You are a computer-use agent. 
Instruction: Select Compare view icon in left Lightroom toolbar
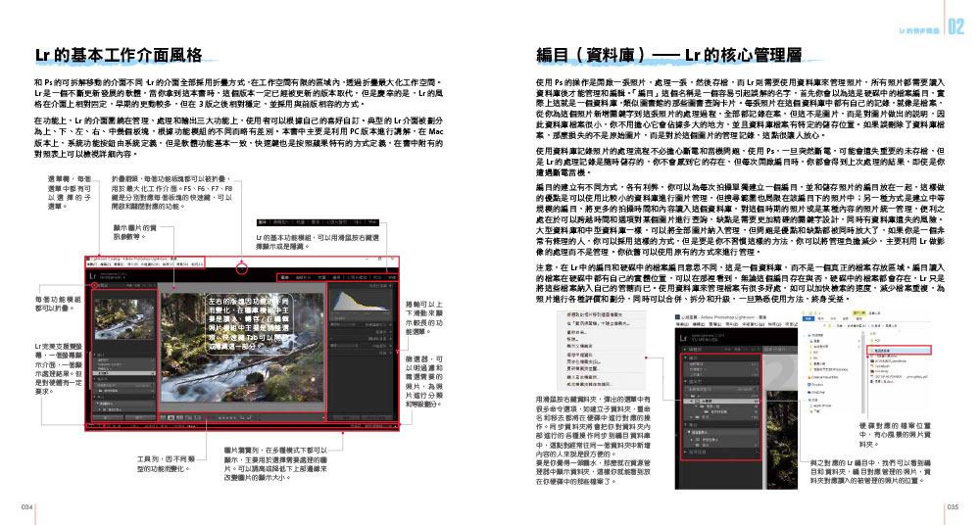coord(178,417)
